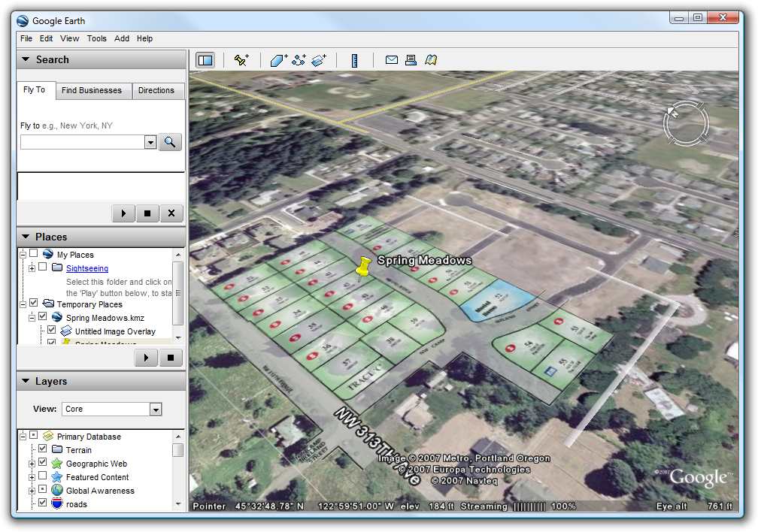Viewport: 758px width, 532px height.
Task: Collapse the Search panel
Action: pyautogui.click(x=26, y=59)
